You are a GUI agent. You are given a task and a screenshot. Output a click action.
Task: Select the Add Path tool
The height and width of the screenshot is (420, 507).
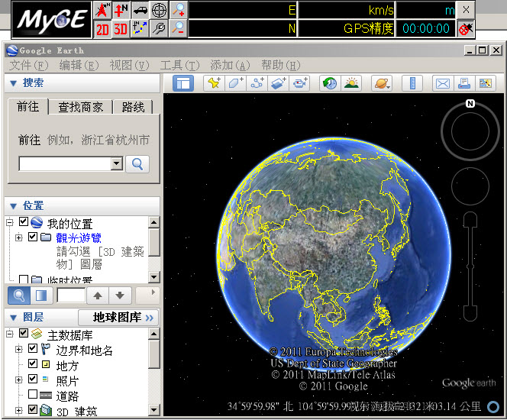(x=257, y=83)
